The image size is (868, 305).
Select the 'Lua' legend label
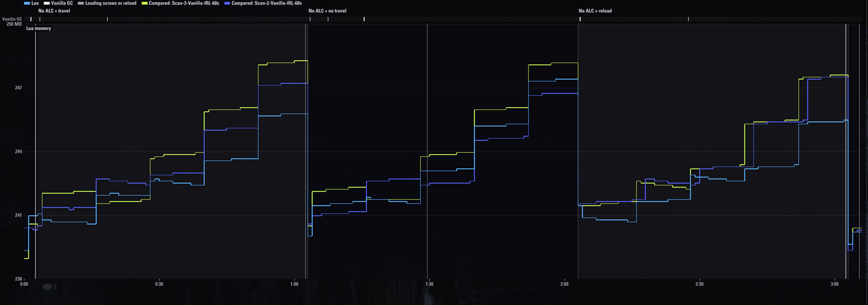[35, 3]
